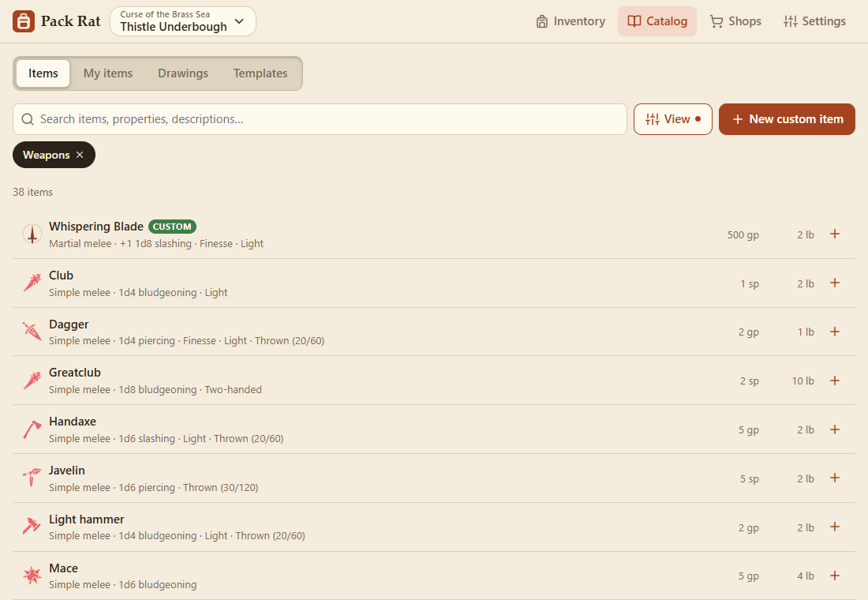
Task: Select the Items tab
Action: [x=43, y=73]
